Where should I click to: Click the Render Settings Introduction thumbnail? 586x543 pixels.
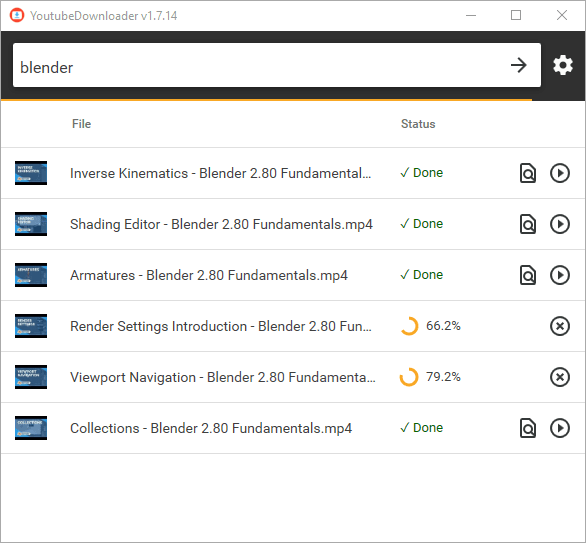[x=31, y=326]
